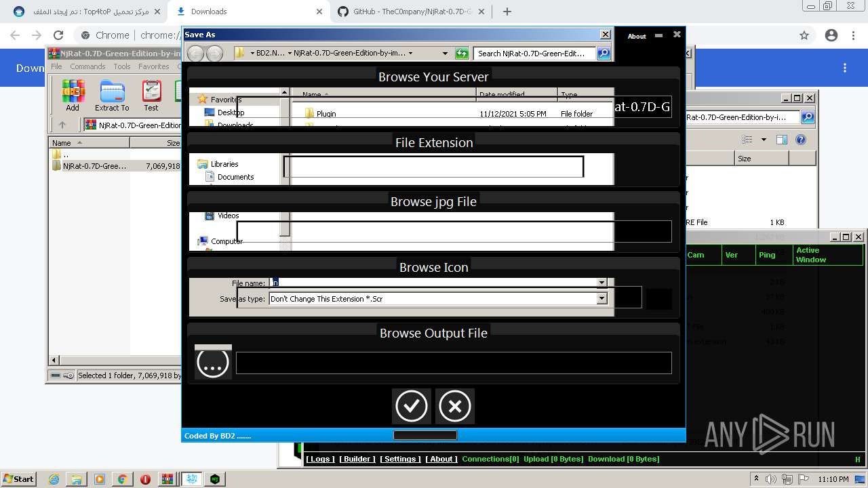Click the Ping column header in NjRat
868x488 pixels.
[x=774, y=255]
